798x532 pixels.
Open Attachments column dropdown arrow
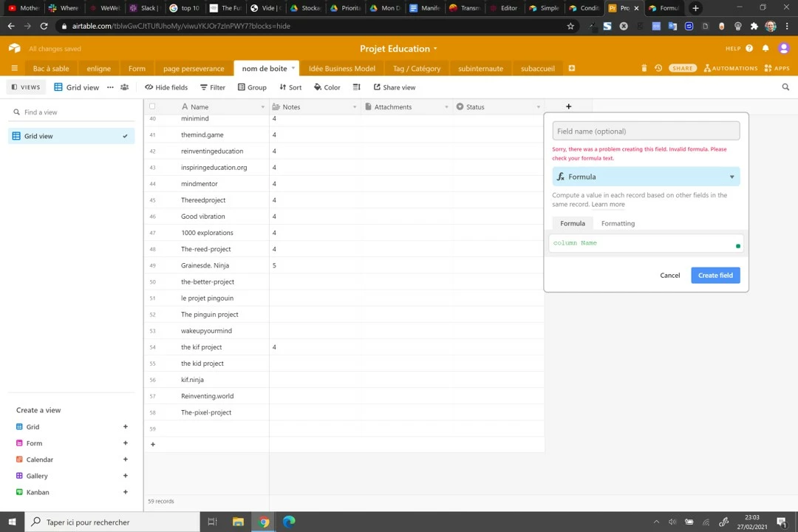click(446, 107)
